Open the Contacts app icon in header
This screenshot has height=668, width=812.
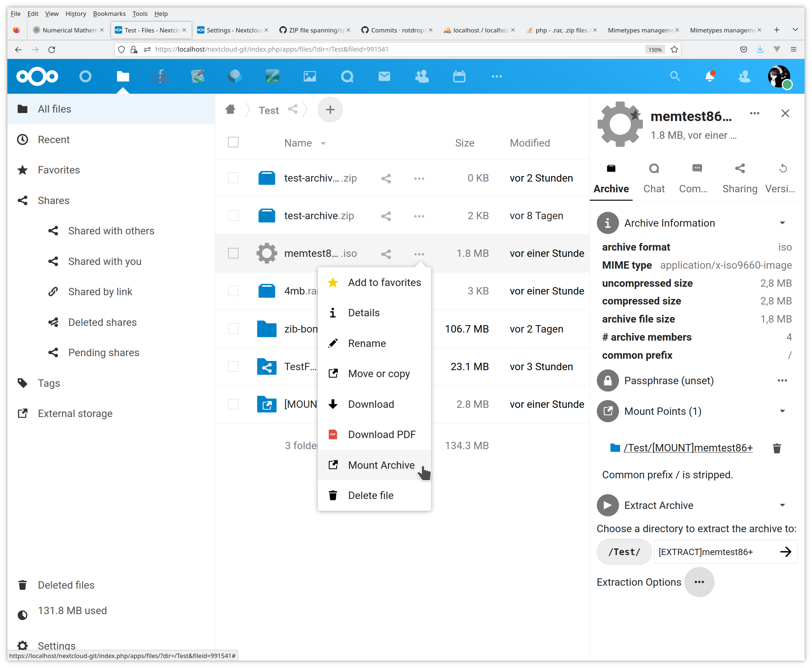click(x=422, y=76)
